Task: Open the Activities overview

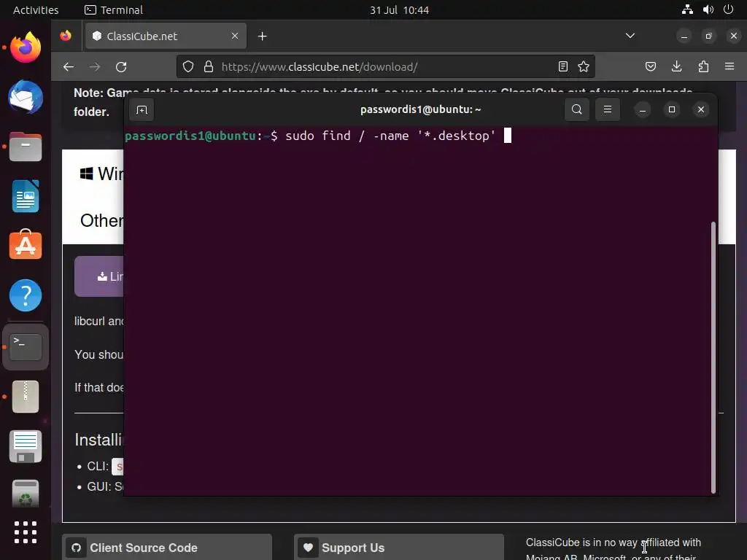Action: pos(36,10)
